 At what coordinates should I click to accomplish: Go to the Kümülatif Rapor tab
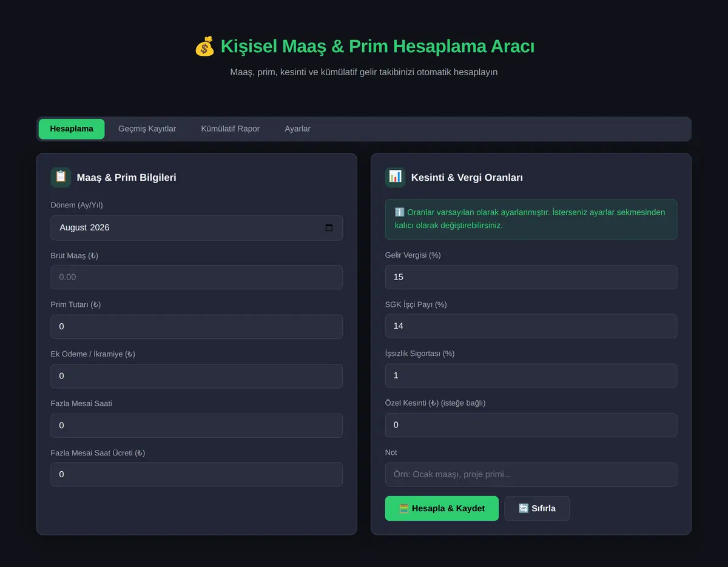coord(231,129)
